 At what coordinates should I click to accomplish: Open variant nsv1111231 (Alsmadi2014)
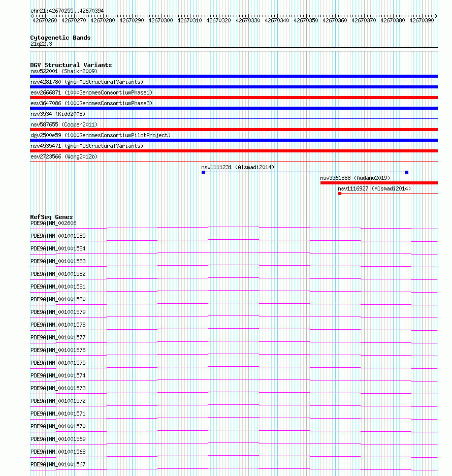[x=238, y=167]
